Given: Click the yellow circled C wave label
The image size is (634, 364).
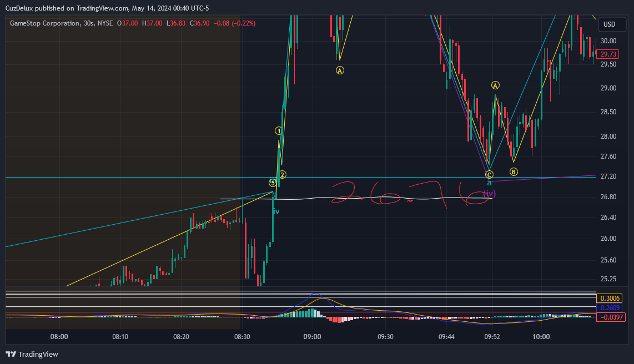Looking at the screenshot, I should (x=489, y=175).
